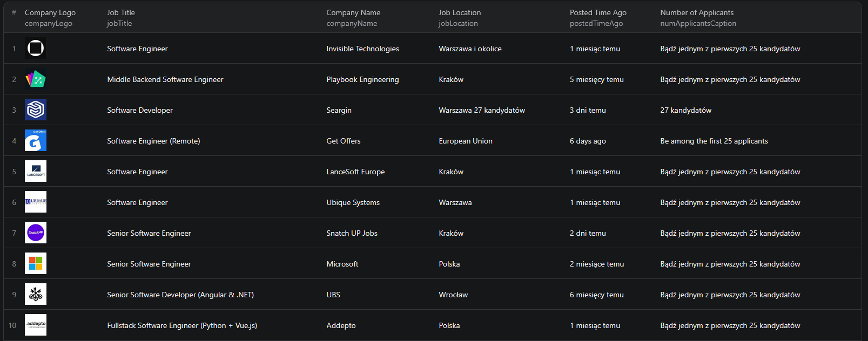Open the Seargin blue logo thumbnail
868x341 pixels.
point(36,110)
